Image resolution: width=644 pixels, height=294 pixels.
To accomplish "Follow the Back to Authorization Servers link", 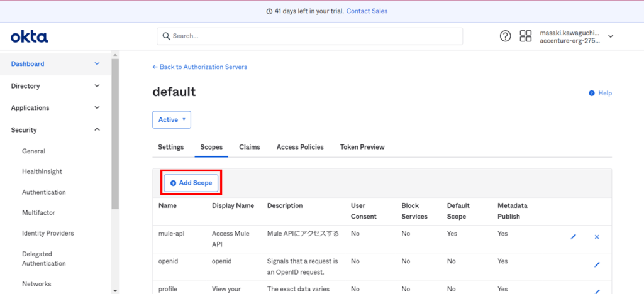I will [x=200, y=67].
